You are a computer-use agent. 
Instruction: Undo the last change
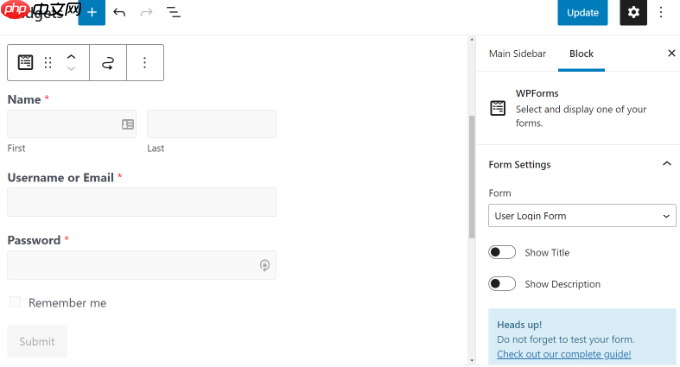119,12
